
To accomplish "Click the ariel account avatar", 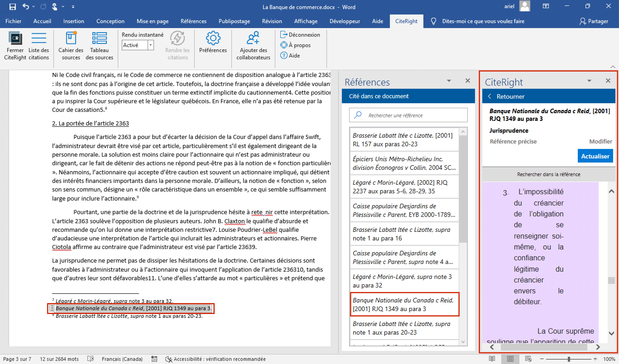I will (x=525, y=6).
